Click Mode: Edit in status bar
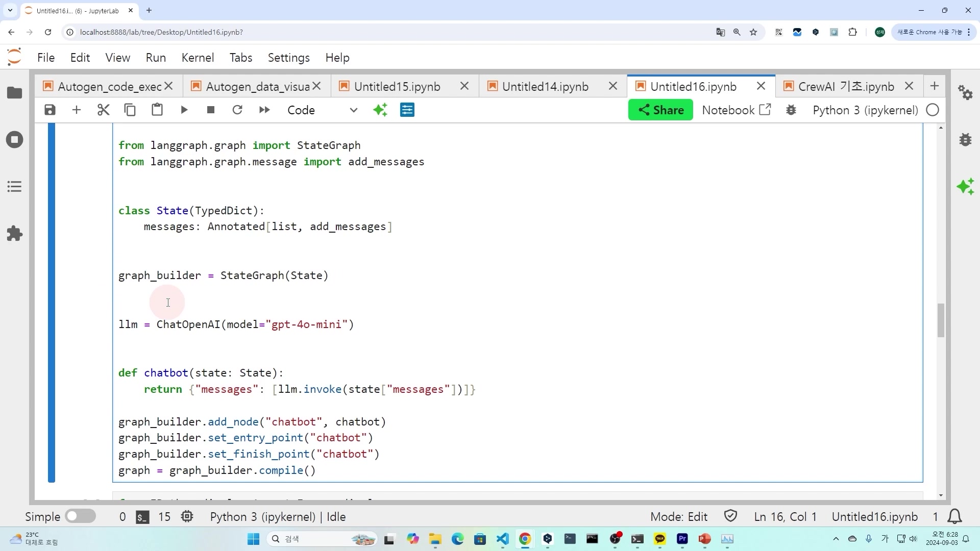 click(679, 517)
